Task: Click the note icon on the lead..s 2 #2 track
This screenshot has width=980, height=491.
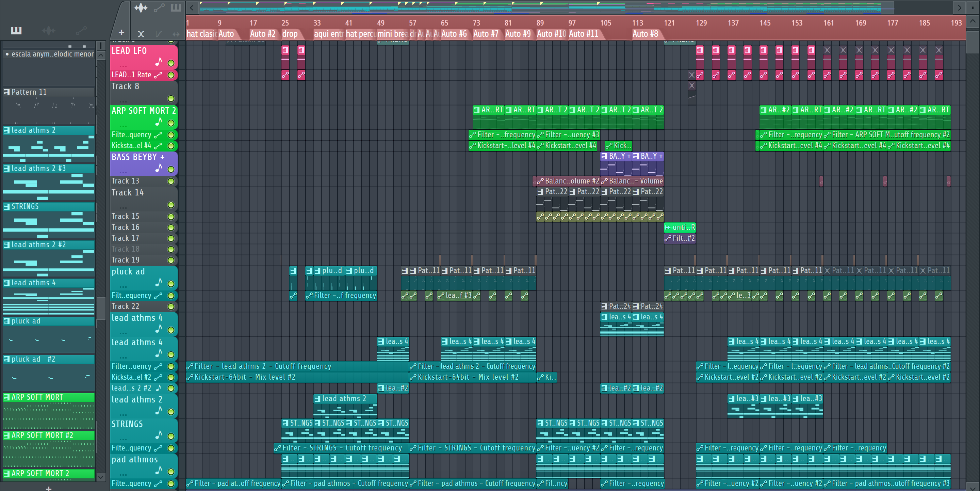Action: (x=159, y=388)
